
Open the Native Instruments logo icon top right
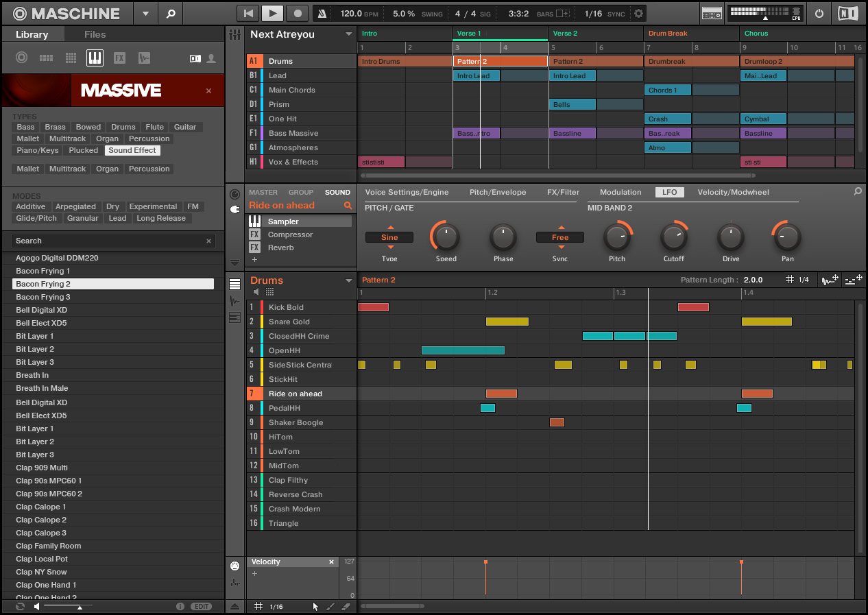[848, 12]
